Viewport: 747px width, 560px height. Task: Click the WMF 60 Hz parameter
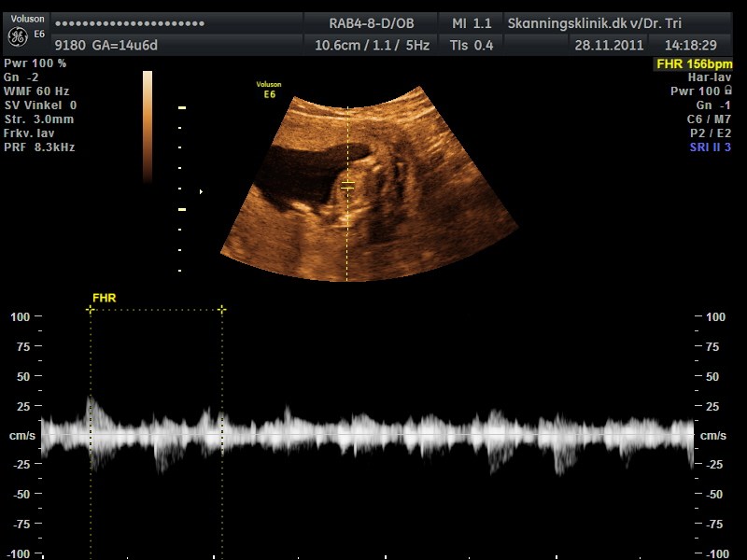[38, 91]
